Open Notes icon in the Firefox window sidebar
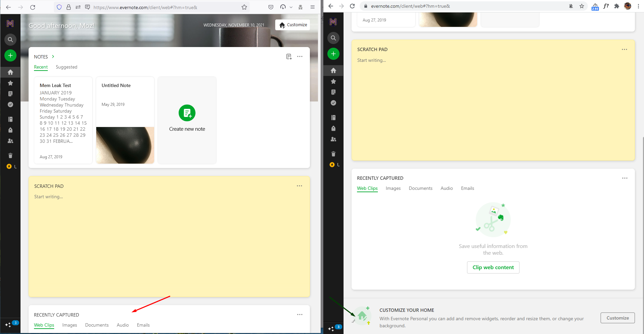The image size is (644, 334). pos(10,94)
